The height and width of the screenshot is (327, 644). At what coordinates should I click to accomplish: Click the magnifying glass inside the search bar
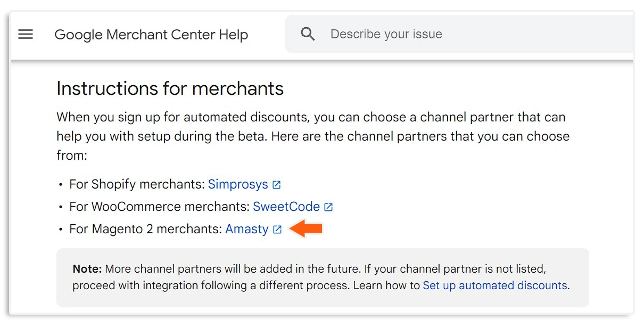pyautogui.click(x=308, y=33)
